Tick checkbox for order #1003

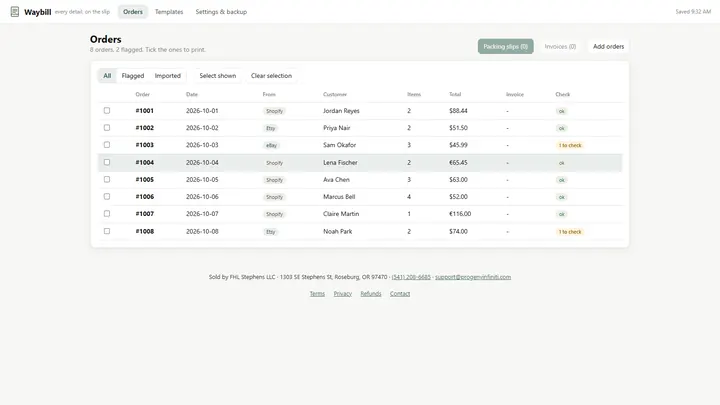click(107, 145)
